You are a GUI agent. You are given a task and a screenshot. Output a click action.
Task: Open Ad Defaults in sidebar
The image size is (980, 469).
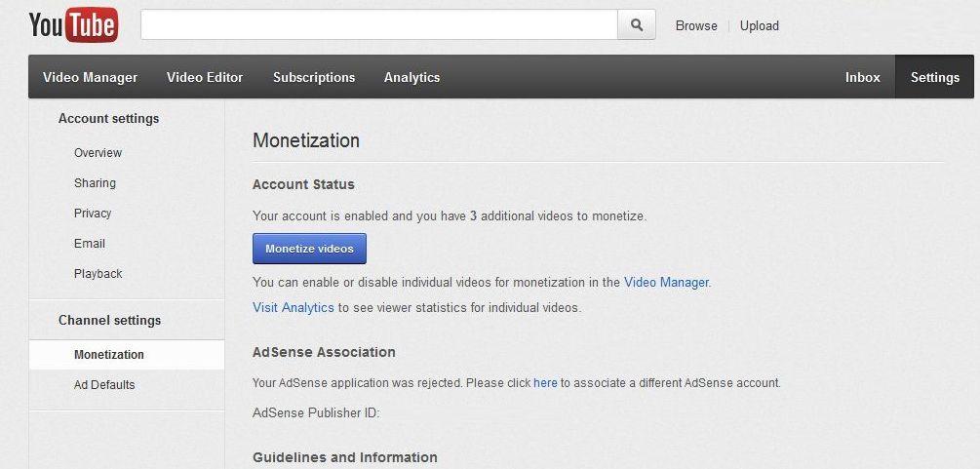click(104, 384)
